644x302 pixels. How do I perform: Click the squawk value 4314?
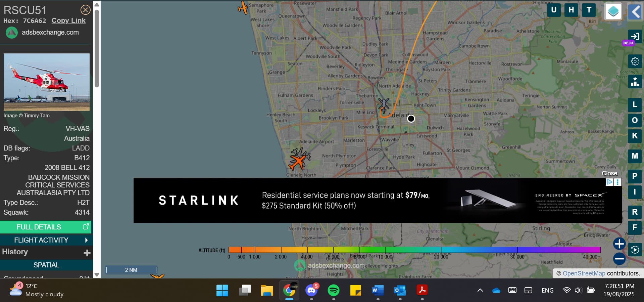click(82, 212)
